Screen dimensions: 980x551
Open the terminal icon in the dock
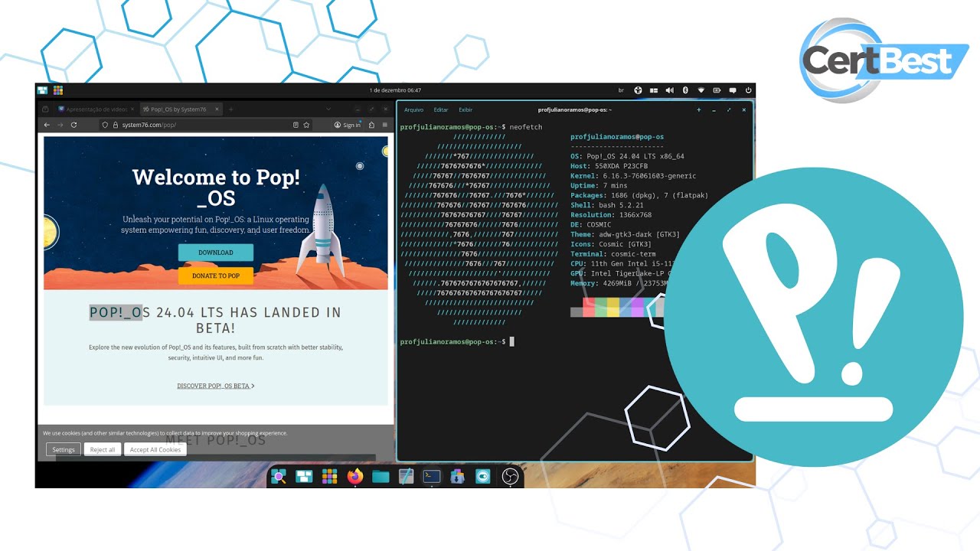(x=432, y=476)
